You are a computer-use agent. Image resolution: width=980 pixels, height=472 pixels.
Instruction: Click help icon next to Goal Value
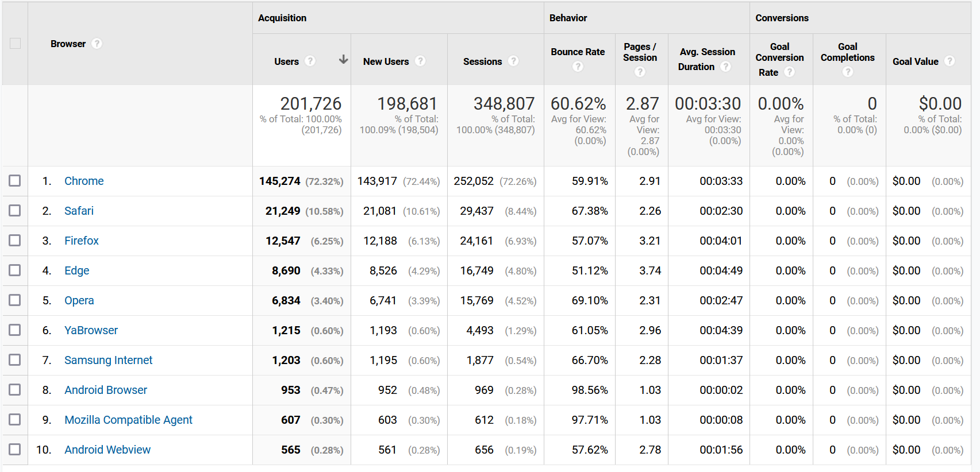click(950, 61)
